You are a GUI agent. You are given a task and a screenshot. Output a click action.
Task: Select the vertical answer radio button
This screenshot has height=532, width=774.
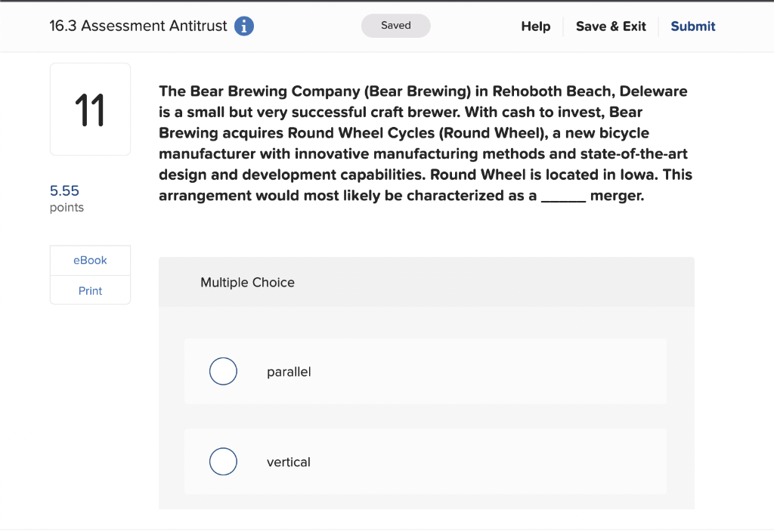pyautogui.click(x=223, y=462)
